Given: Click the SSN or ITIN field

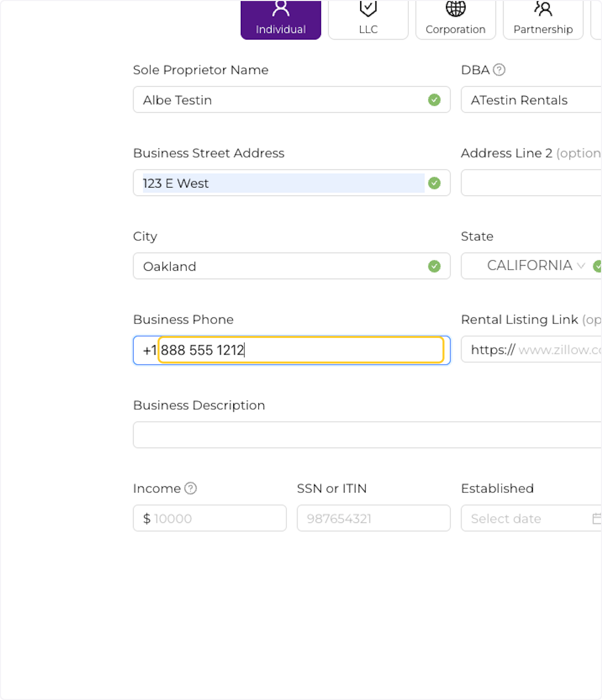Looking at the screenshot, I should click(373, 518).
